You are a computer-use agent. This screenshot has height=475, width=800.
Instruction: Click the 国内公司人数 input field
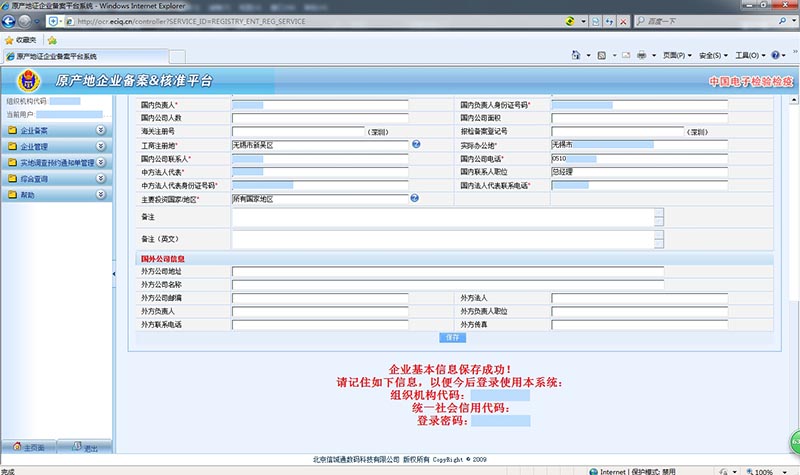click(x=320, y=118)
